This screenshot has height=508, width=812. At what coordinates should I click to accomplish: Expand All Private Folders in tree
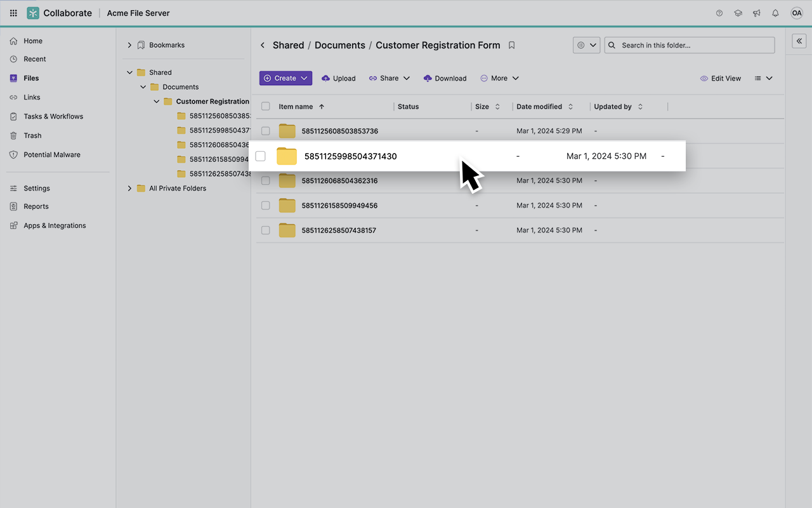tap(129, 188)
